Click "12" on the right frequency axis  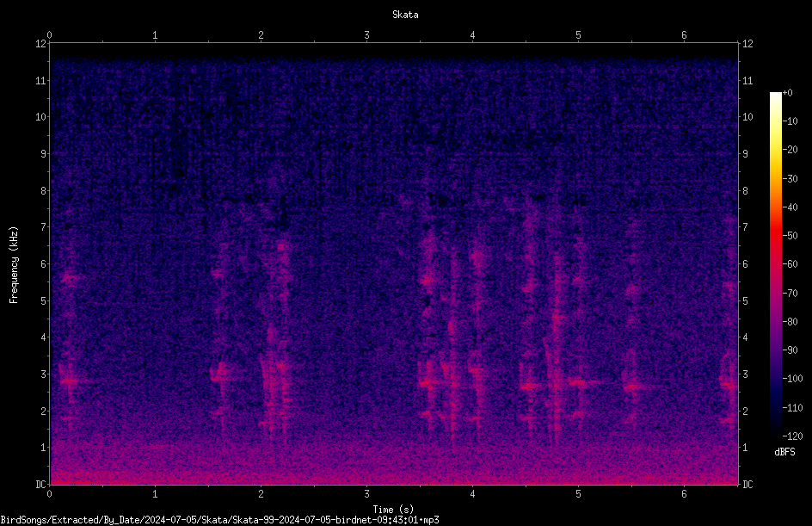point(747,44)
